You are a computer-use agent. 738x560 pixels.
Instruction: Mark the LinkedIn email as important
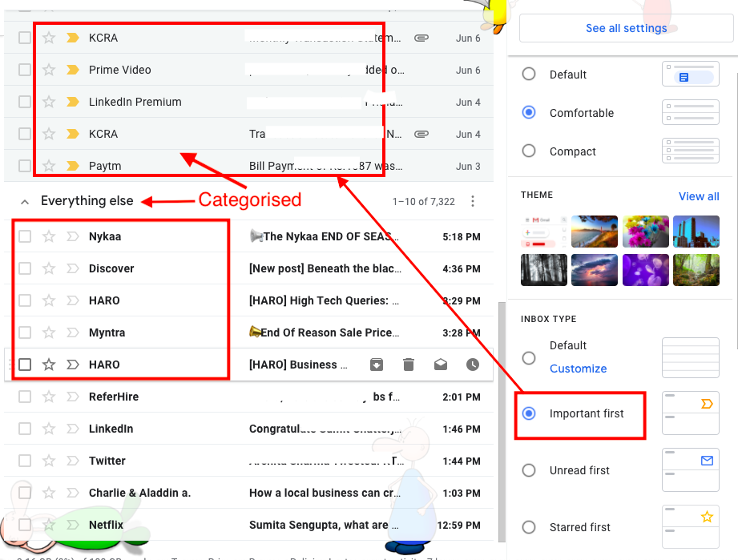(x=72, y=429)
